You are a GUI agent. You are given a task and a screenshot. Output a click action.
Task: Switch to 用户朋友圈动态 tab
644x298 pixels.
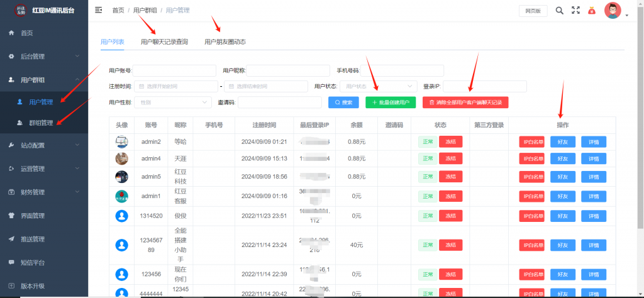[x=225, y=42]
